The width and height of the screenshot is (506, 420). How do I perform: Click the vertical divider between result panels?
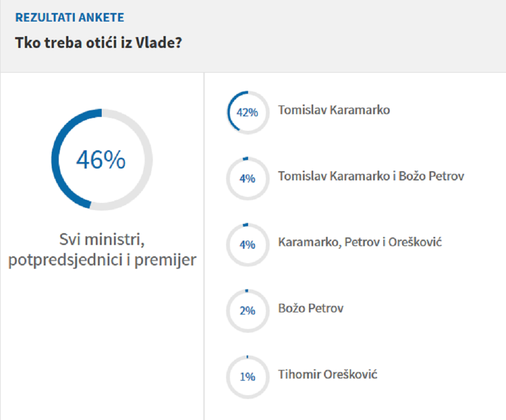coord(204,242)
